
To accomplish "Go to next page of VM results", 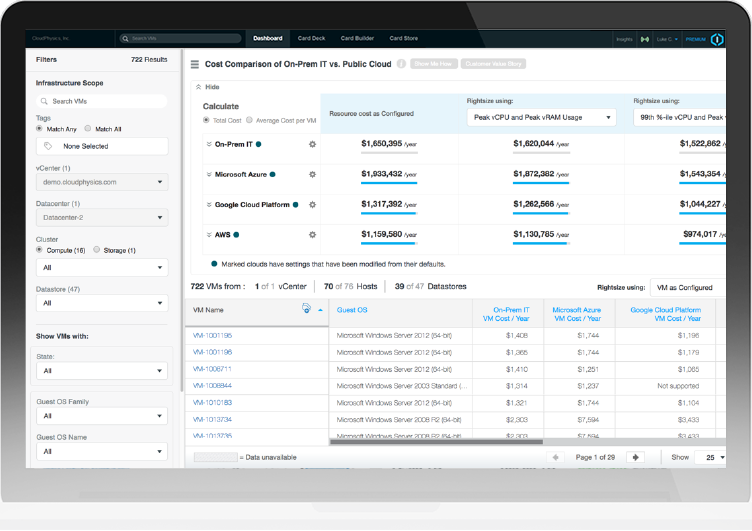I will 634,457.
